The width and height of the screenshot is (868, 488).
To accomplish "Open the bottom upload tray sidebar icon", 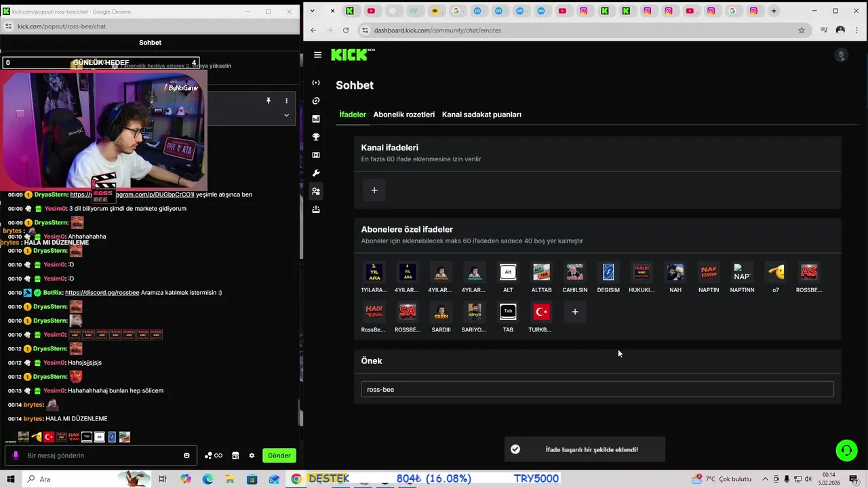I will 316,209.
